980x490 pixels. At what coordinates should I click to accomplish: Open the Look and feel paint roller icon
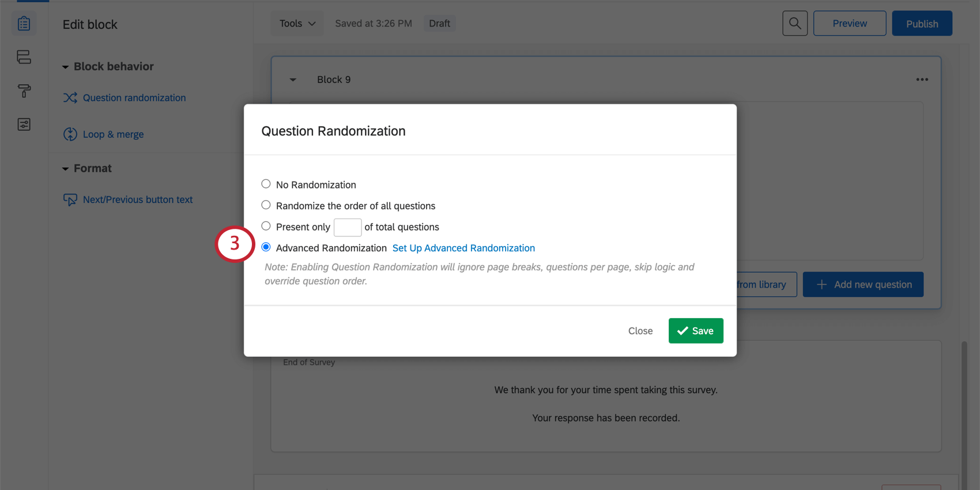(x=24, y=91)
